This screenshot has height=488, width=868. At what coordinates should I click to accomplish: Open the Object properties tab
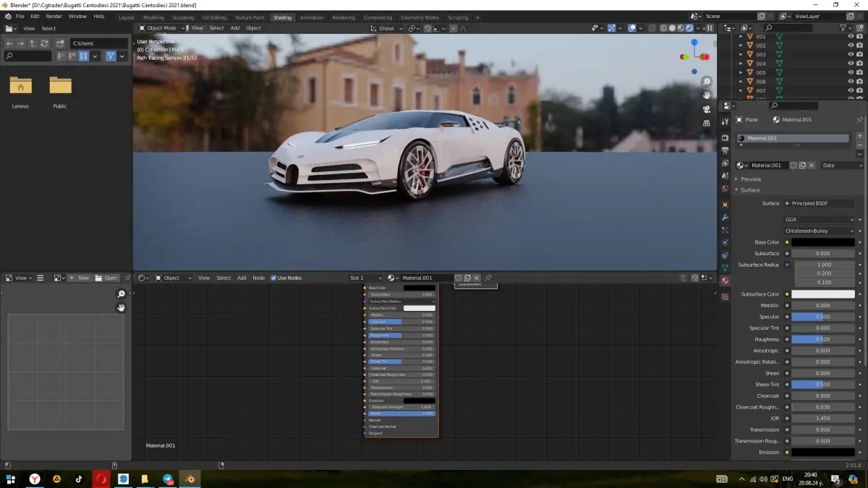725,205
